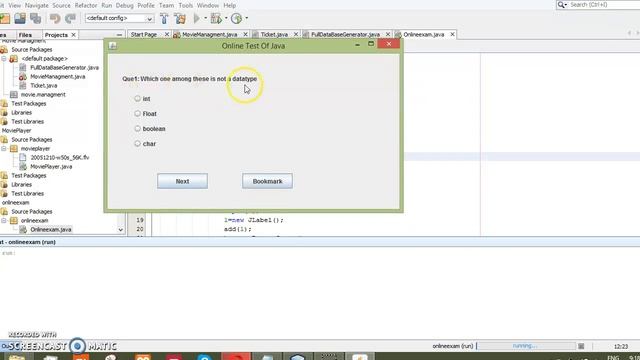Click the Open Project toolbar icon
This screenshot has height=360, width=640.
5,18
